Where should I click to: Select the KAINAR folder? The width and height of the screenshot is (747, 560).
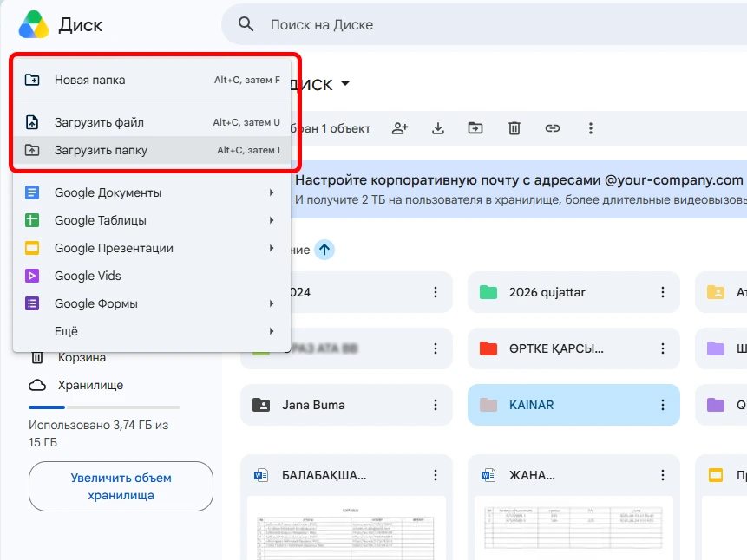pyautogui.click(x=573, y=405)
